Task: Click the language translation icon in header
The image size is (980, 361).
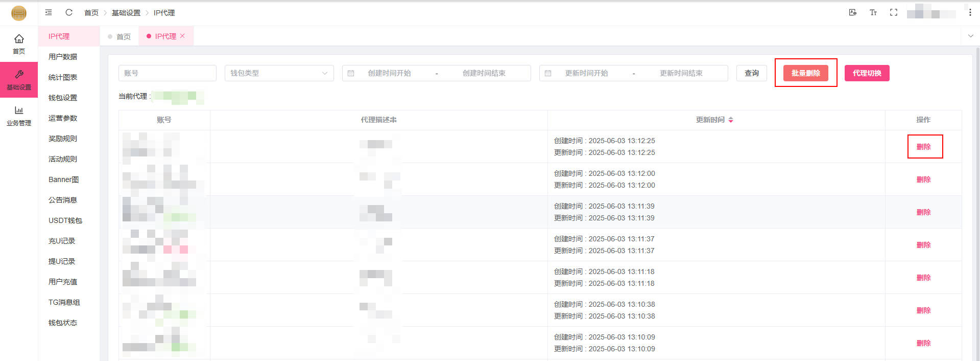Action: (853, 12)
